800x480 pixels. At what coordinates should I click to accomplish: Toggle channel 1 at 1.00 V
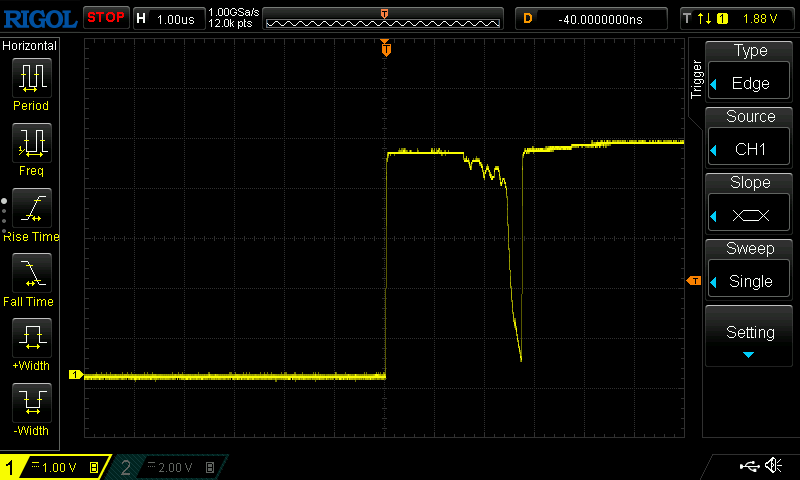click(55, 467)
